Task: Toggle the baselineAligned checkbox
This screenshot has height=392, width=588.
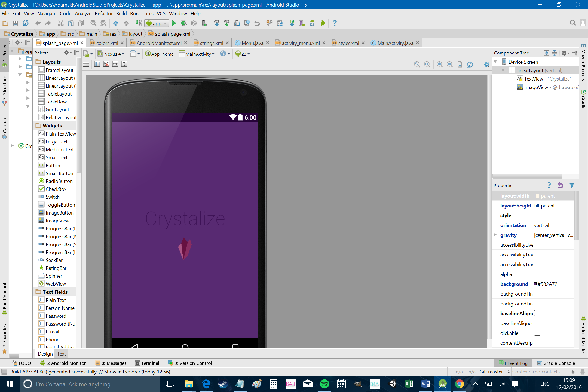Action: 537,313
